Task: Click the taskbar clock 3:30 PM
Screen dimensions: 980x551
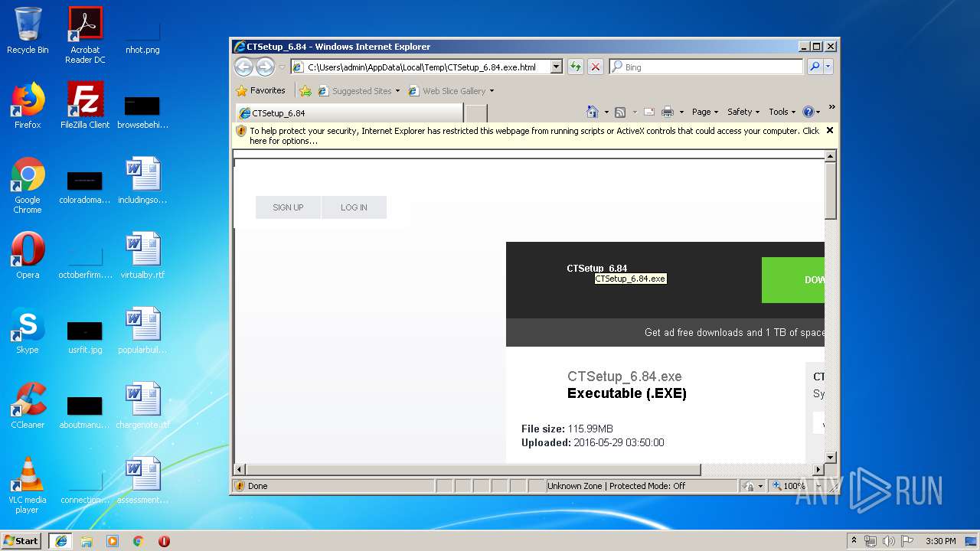Action: pos(941,541)
